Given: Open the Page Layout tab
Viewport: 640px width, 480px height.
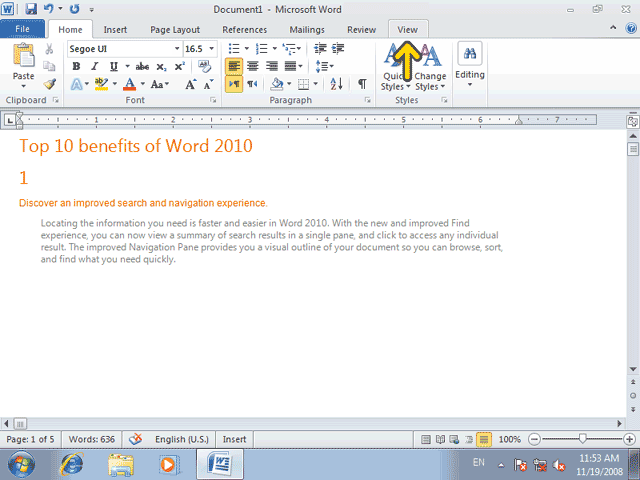Looking at the screenshot, I should (175, 30).
